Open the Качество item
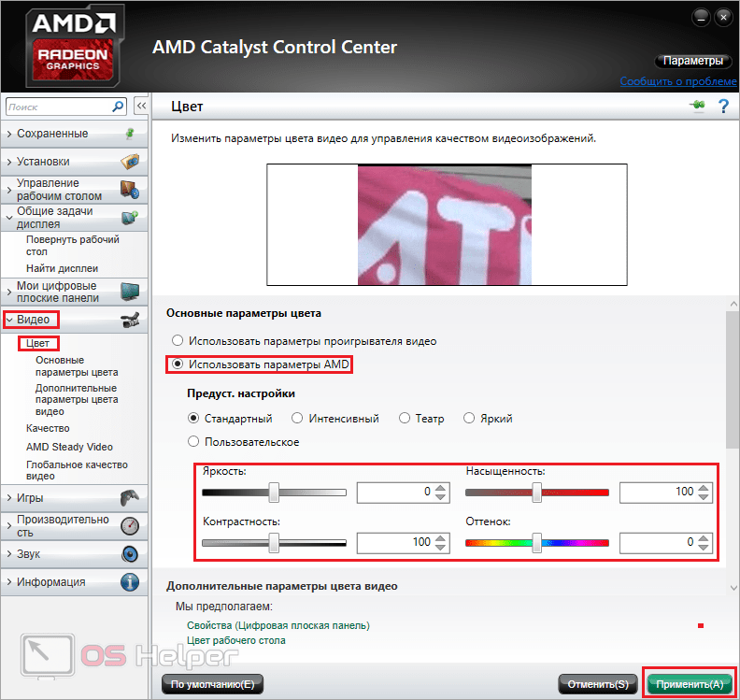The image size is (740, 700). (48, 428)
